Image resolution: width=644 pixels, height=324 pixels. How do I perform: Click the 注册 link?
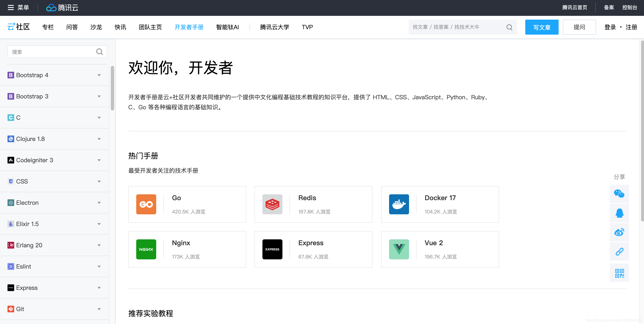631,27
